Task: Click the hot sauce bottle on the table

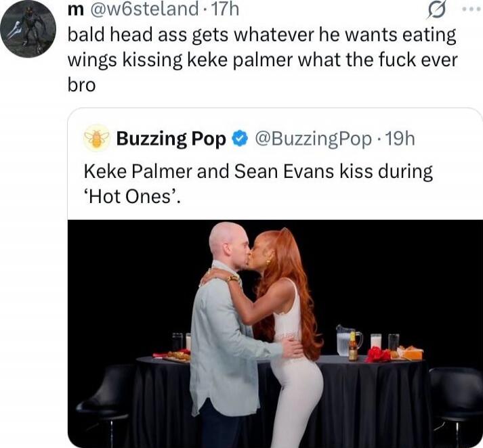Action: pyautogui.click(x=353, y=346)
